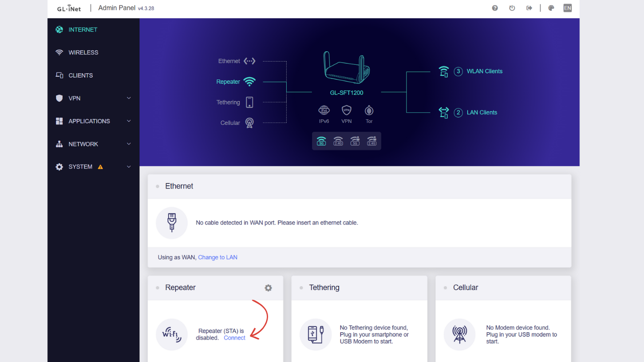Click the SYSTEM warning triangle icon
This screenshot has width=644, height=362.
tap(100, 167)
